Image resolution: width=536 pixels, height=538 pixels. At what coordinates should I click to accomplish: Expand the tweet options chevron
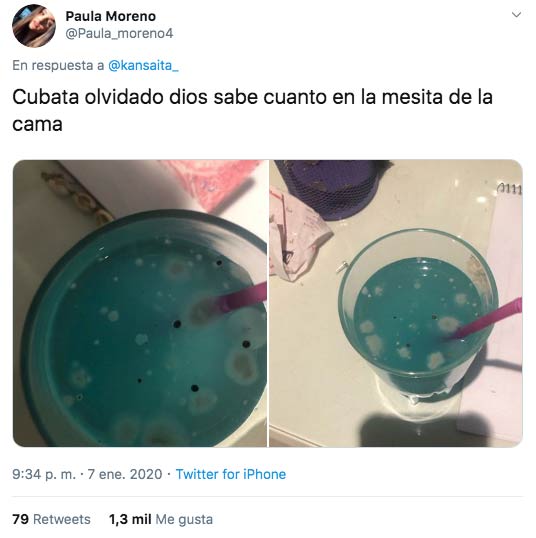[516, 15]
